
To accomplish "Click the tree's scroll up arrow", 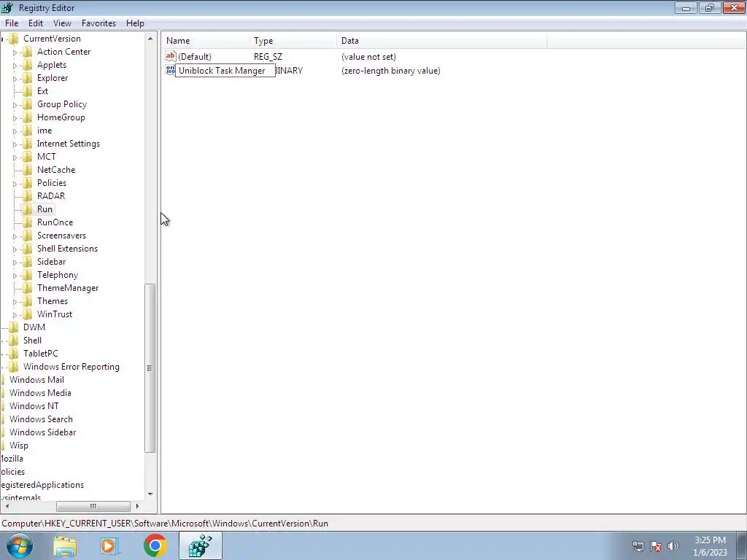I will pyautogui.click(x=150, y=39).
